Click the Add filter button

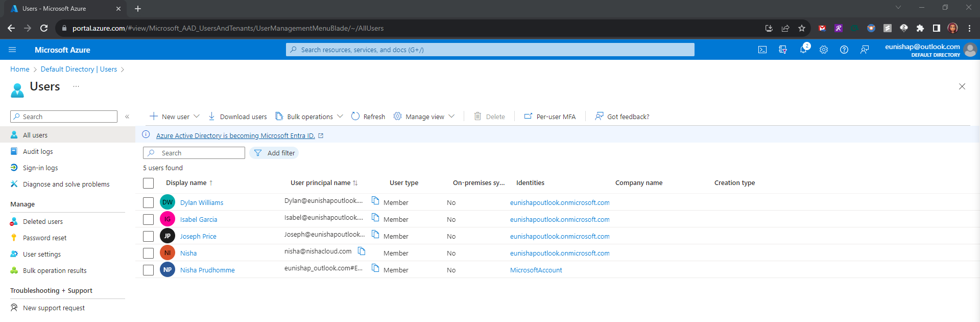click(274, 153)
